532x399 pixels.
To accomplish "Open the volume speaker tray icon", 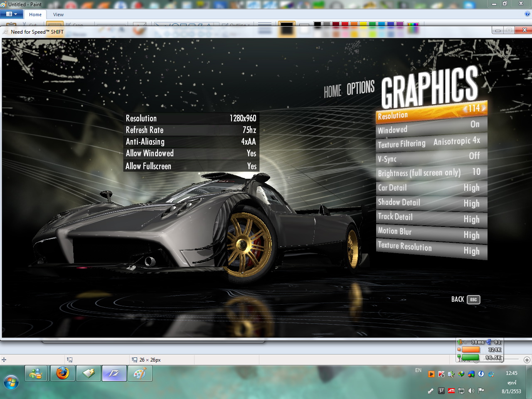I will coord(471,391).
